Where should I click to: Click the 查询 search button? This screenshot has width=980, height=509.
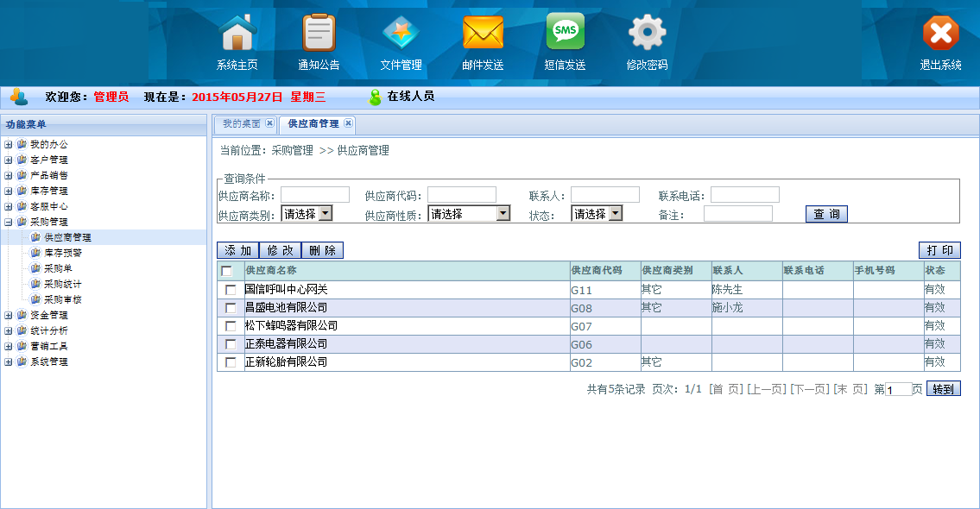826,214
